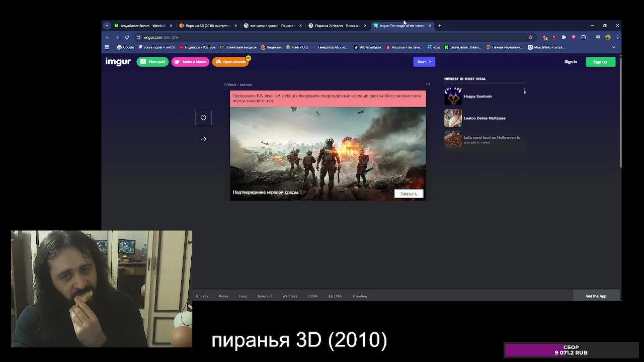Open the post's three-dot options menu
This screenshot has width=644, height=362.
tap(428, 84)
